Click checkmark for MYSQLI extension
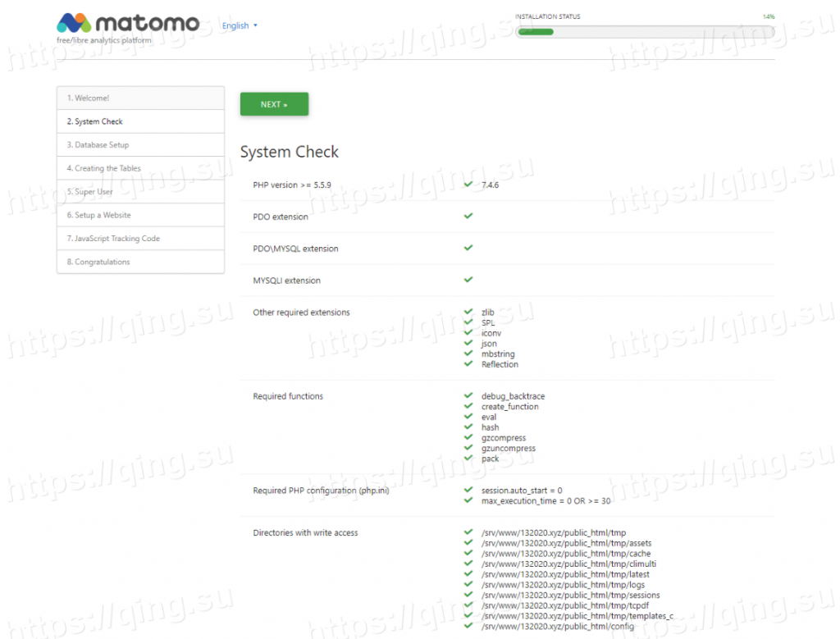The image size is (840, 639). tap(468, 280)
